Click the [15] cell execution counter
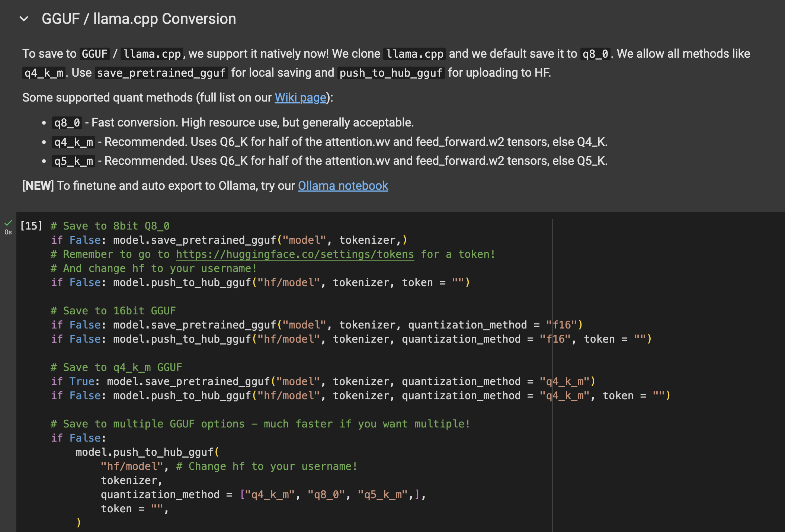 click(31, 226)
